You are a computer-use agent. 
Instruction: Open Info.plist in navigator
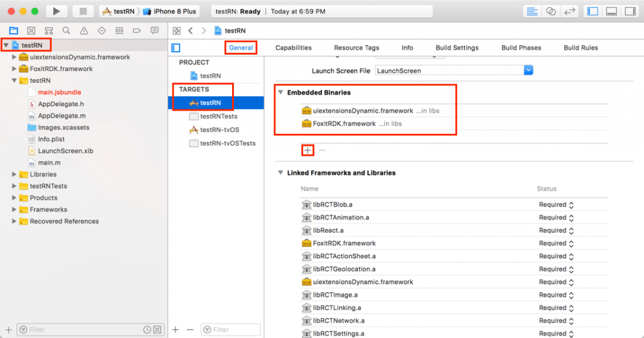click(47, 139)
